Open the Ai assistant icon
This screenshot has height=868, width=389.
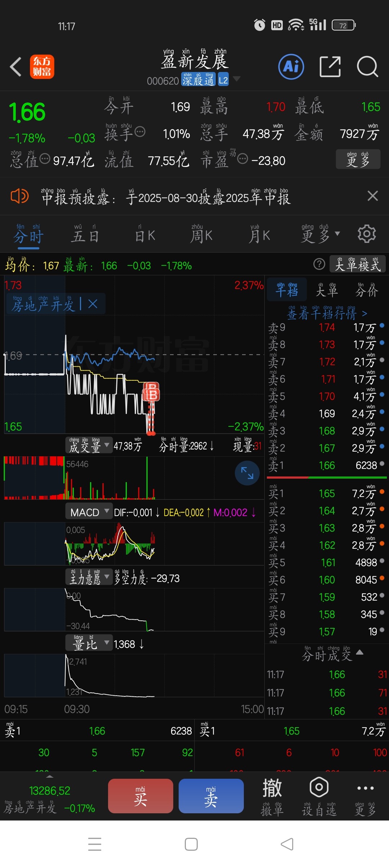(x=291, y=67)
